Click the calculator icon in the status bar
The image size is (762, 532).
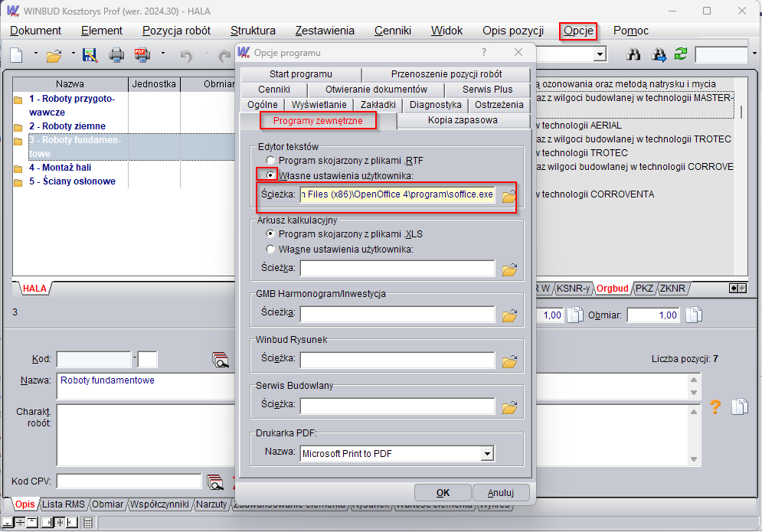point(88,523)
